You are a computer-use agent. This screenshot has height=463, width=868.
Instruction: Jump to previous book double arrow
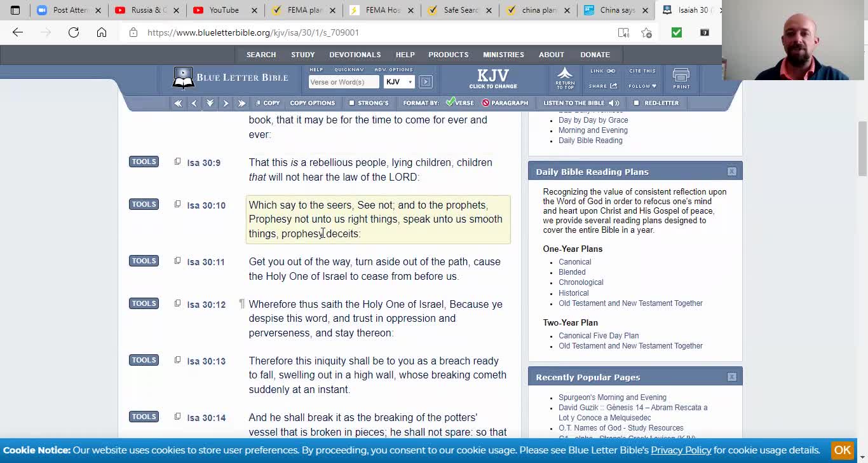[x=178, y=103]
